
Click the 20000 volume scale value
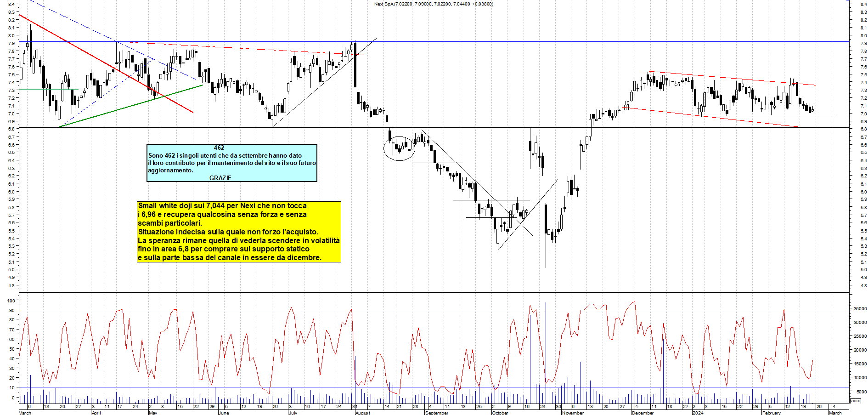[860, 350]
